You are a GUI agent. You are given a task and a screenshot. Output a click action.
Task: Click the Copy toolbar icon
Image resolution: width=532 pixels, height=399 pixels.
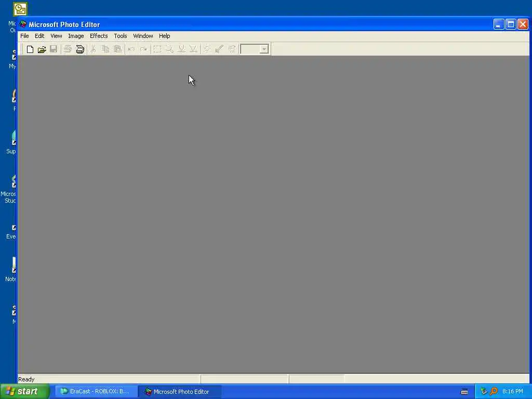pyautogui.click(x=105, y=49)
